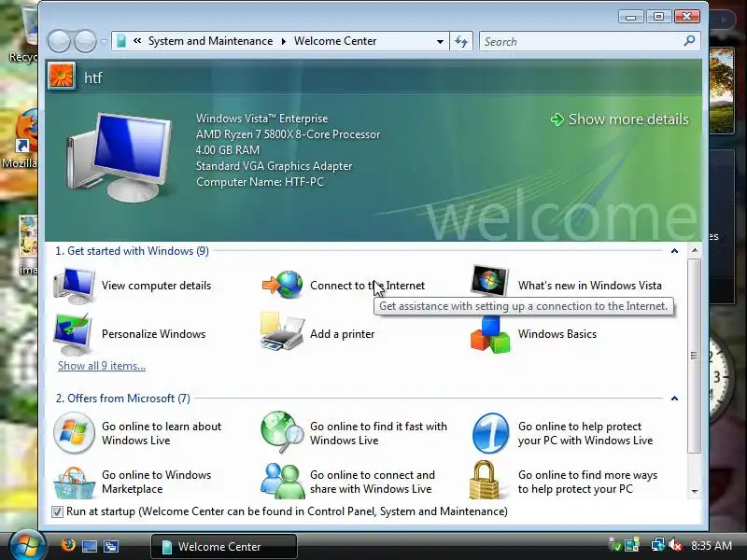Click Go online to connect and share text

click(x=373, y=482)
